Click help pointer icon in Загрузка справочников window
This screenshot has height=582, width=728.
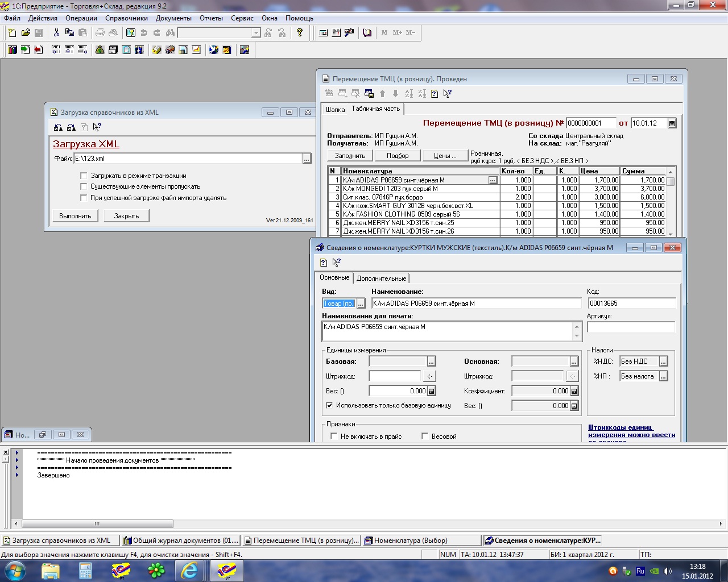pos(97,127)
